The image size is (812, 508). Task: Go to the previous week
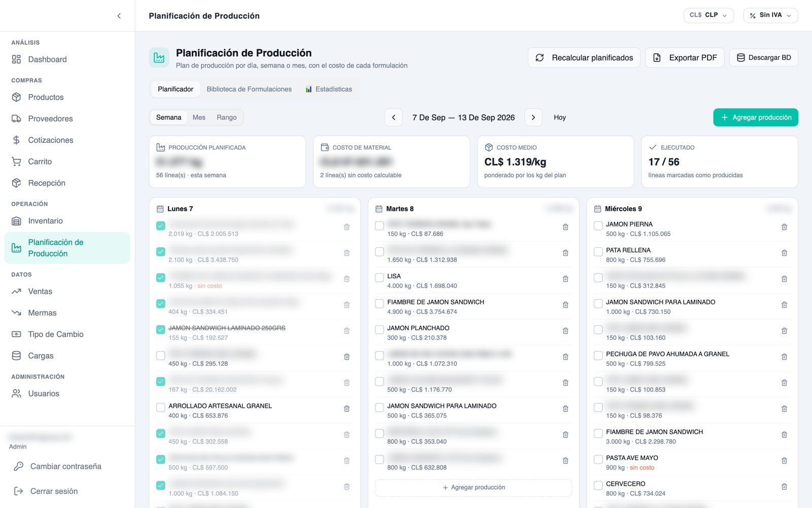393,117
